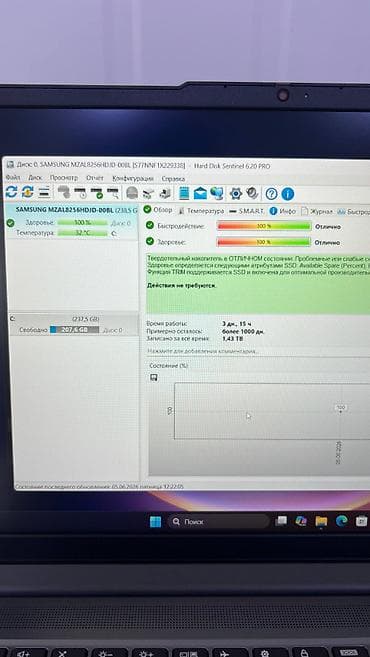Open the Справка menu
370x657 pixels.
(173, 178)
